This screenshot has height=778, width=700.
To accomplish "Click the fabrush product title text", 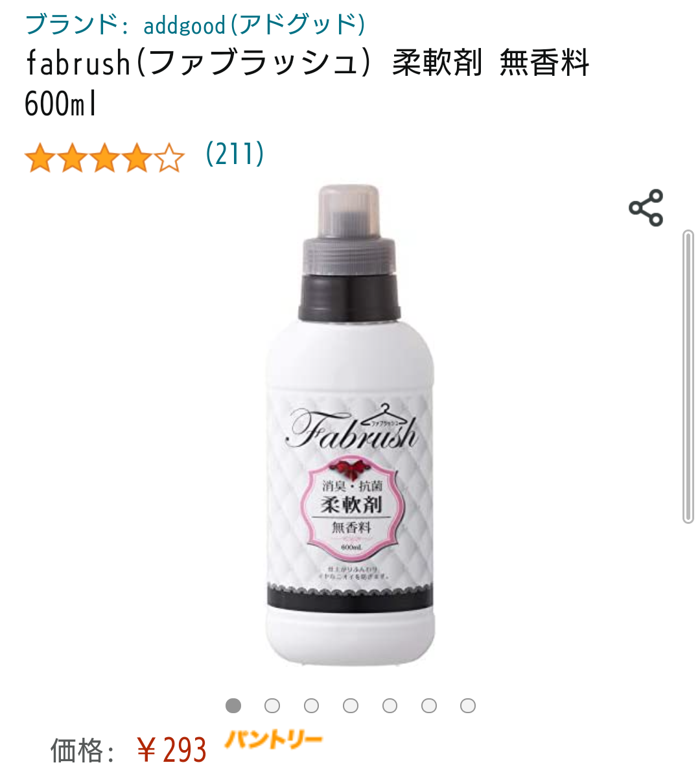I will [307, 83].
